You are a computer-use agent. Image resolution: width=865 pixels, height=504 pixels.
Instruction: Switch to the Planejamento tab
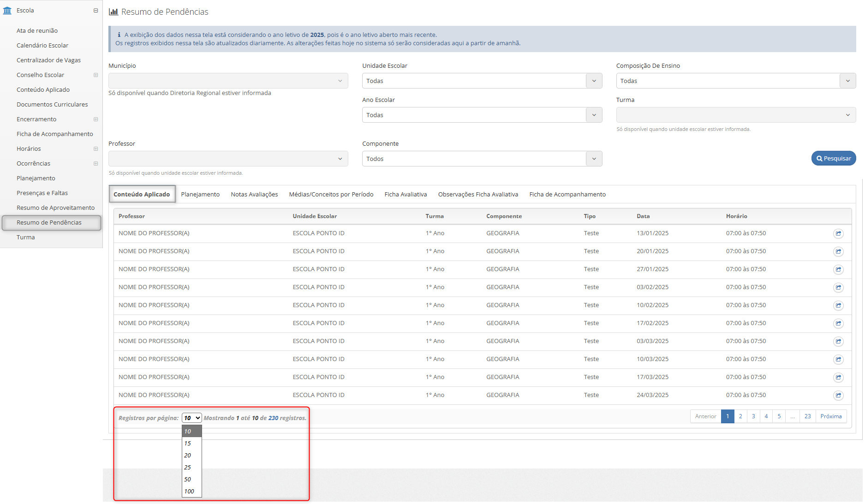pyautogui.click(x=200, y=194)
